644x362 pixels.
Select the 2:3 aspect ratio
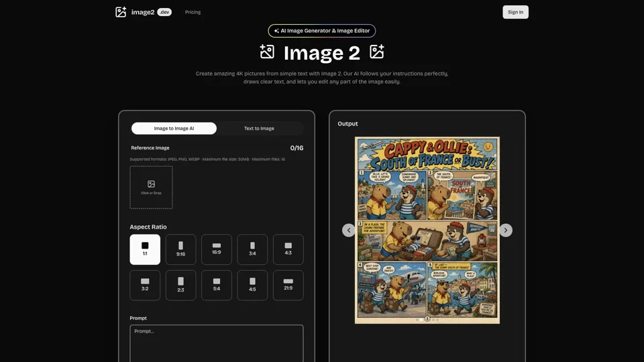click(x=180, y=286)
